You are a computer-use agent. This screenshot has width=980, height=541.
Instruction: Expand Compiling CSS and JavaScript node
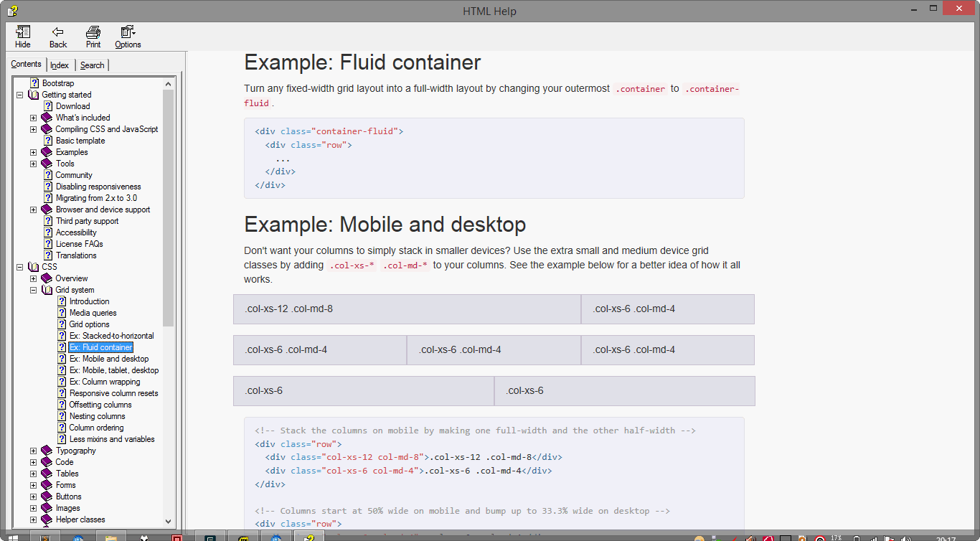click(x=33, y=129)
